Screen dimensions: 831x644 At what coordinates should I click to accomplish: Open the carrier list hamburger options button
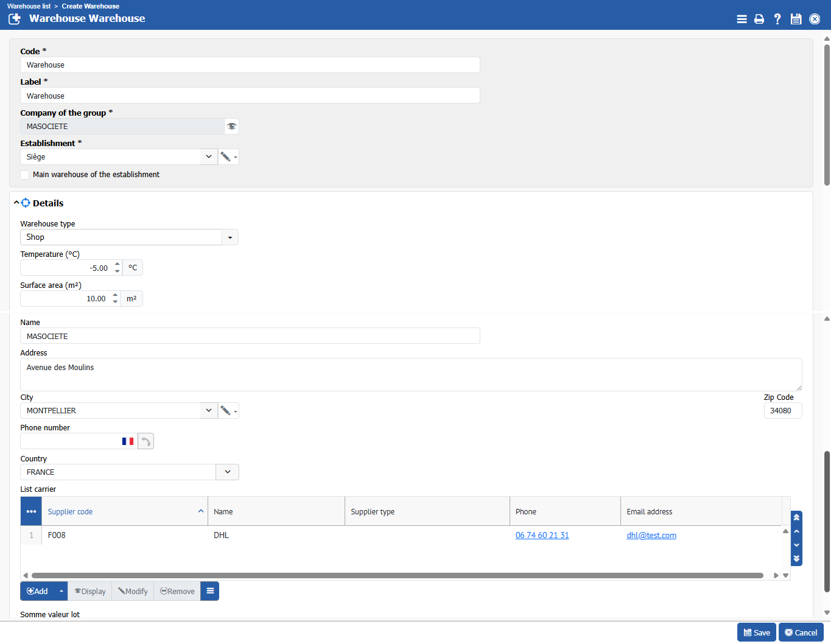point(210,591)
